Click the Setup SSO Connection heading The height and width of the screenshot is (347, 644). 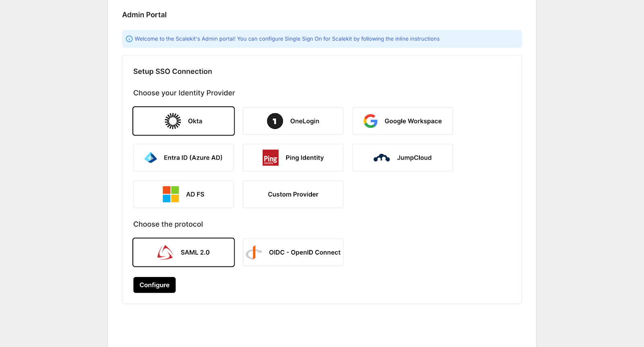click(173, 72)
